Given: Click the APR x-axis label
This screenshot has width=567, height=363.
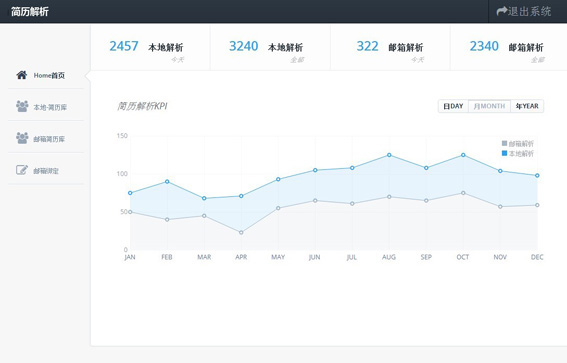Looking at the screenshot, I should click(x=241, y=257).
